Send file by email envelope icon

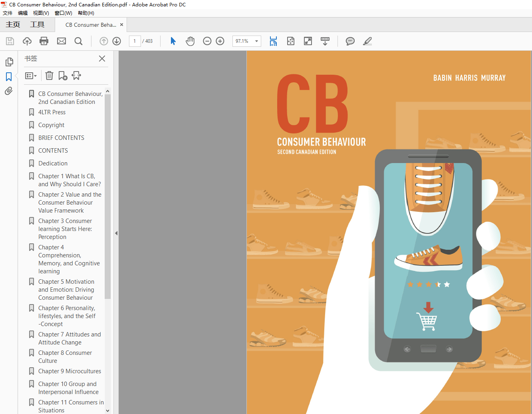tap(62, 41)
